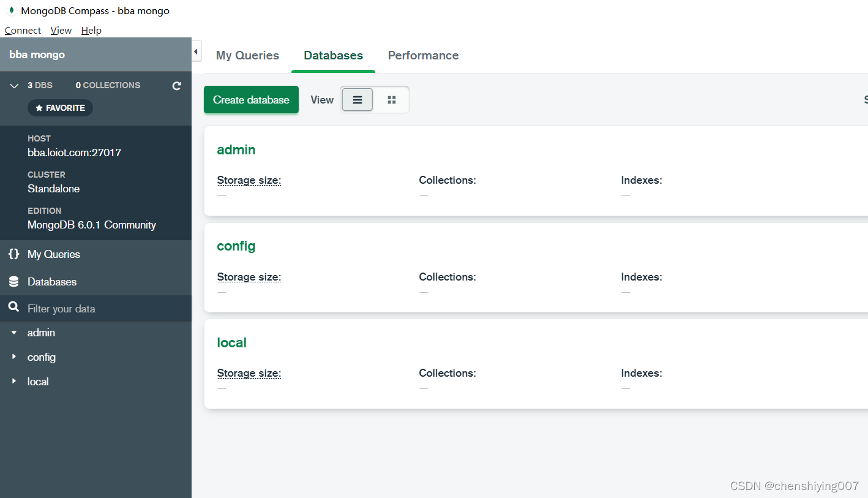
Task: Click Collections label on config card
Action: [x=447, y=277]
